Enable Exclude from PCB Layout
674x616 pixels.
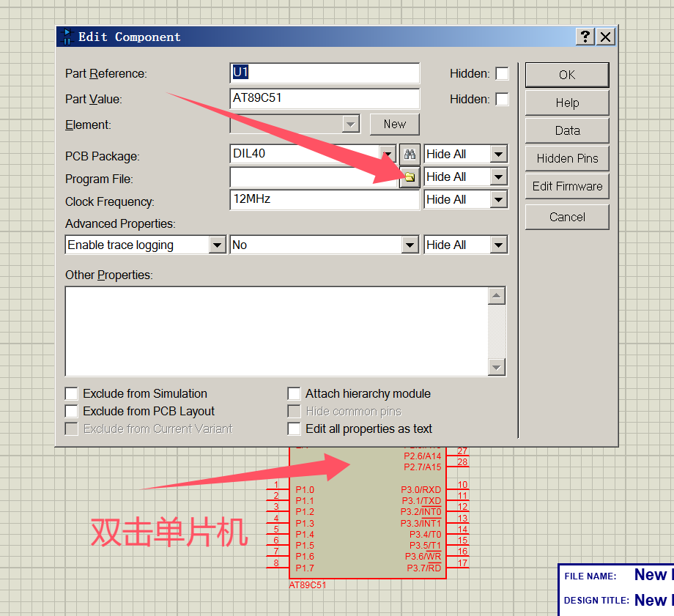pyautogui.click(x=71, y=411)
